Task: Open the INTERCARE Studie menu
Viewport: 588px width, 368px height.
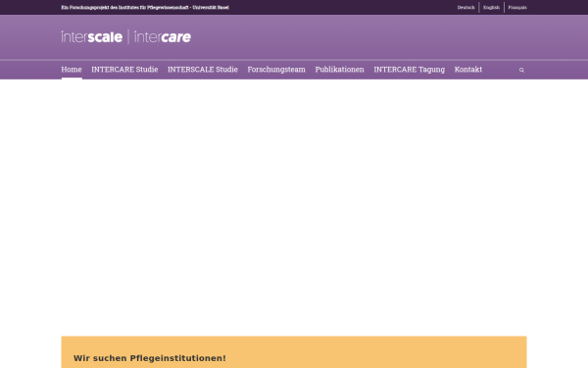Action: pos(124,70)
